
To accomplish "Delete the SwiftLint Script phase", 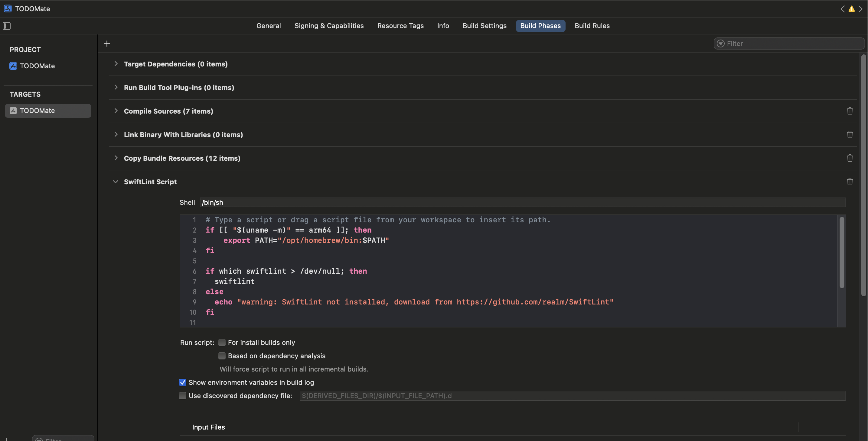I will point(850,182).
